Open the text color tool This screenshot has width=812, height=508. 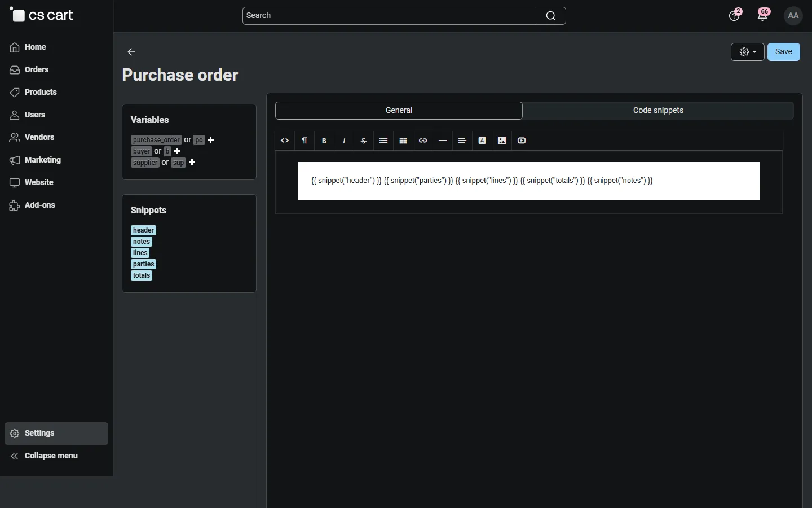(x=483, y=141)
